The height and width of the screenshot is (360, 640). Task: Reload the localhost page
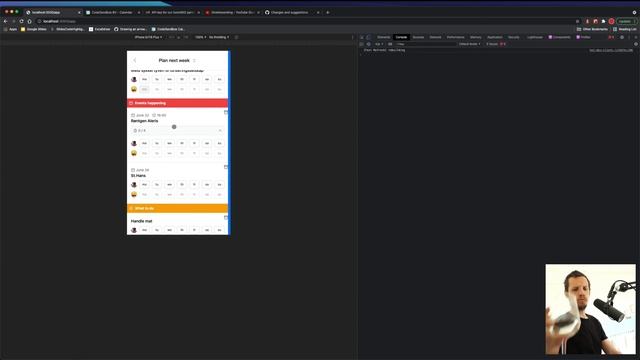point(21,21)
